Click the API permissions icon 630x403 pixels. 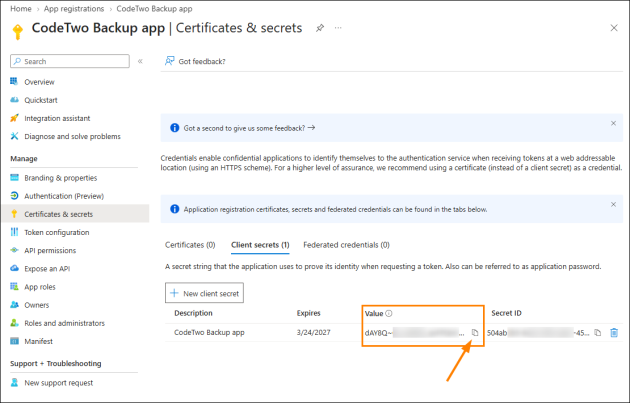click(x=14, y=250)
